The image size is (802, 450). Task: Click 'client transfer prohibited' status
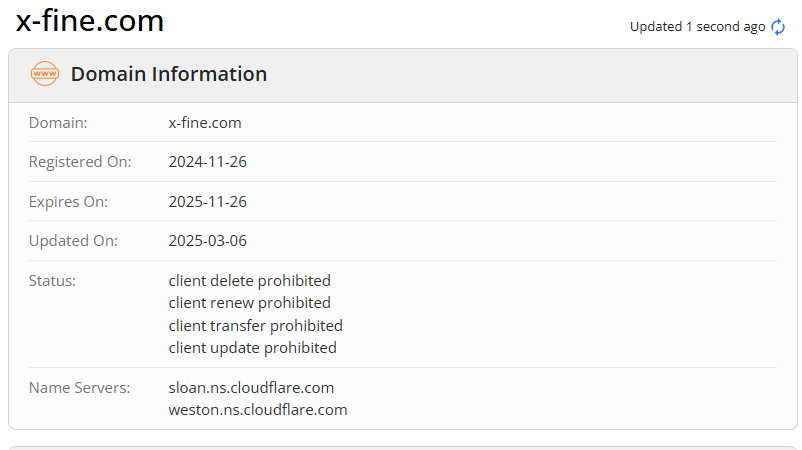(256, 325)
